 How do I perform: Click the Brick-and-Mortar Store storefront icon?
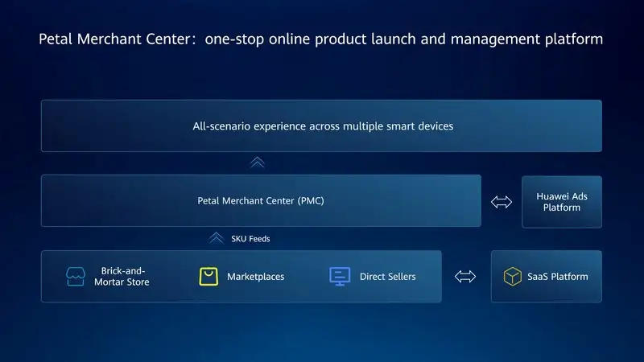[75, 277]
